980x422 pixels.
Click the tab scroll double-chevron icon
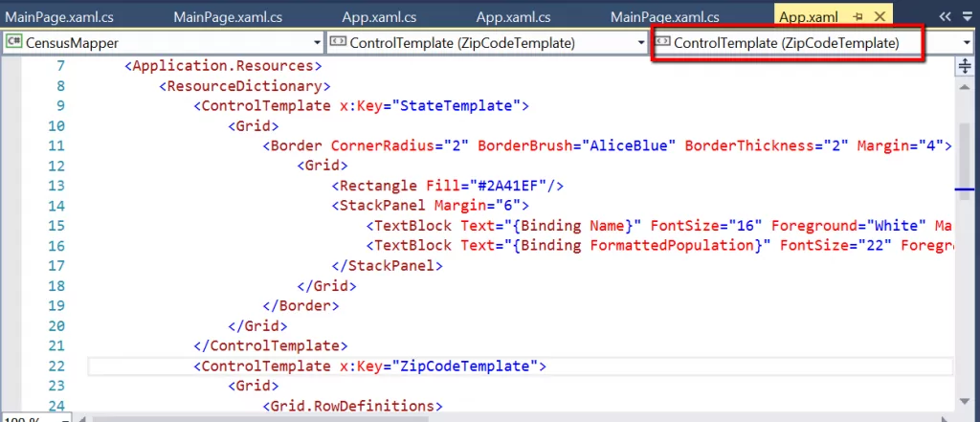pos(944,17)
